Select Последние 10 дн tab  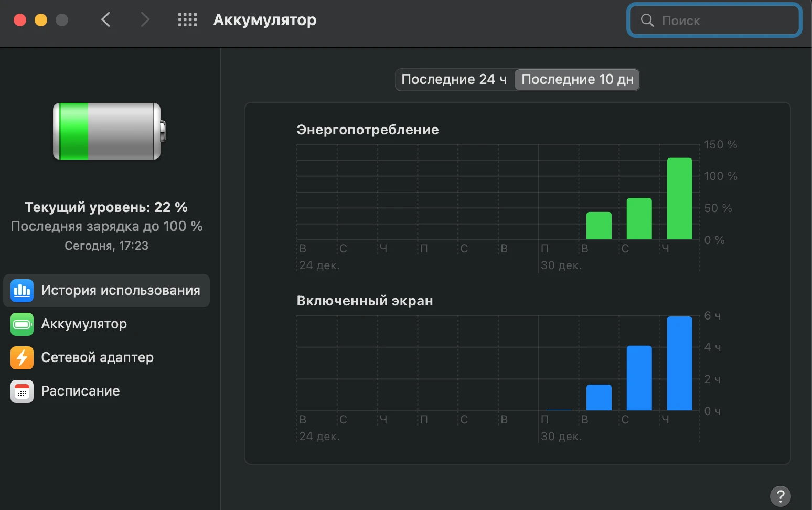(577, 80)
